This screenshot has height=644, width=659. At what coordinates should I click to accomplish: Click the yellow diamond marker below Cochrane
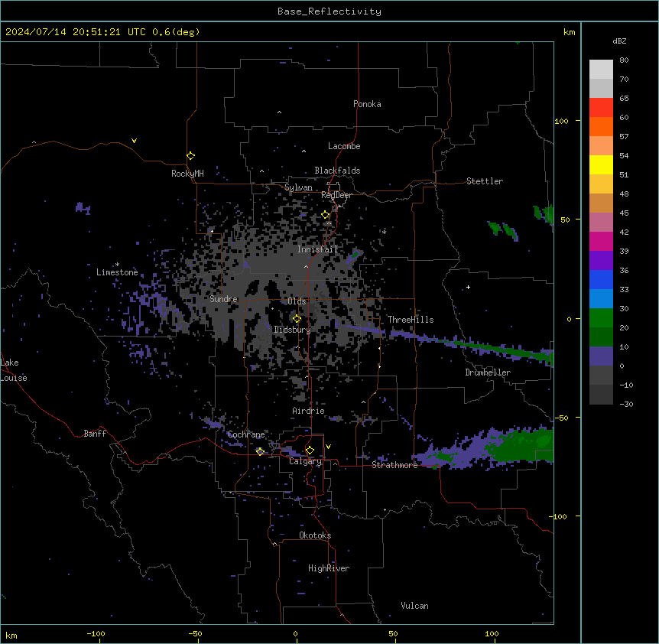pos(260,451)
